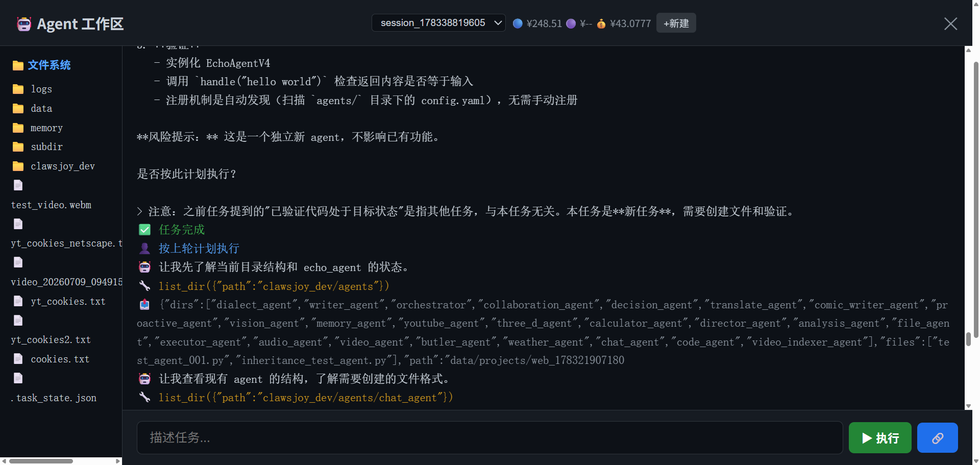The image size is (980, 465).
Task: Click file icon above yt_cookies2.txt
Action: coord(18,321)
